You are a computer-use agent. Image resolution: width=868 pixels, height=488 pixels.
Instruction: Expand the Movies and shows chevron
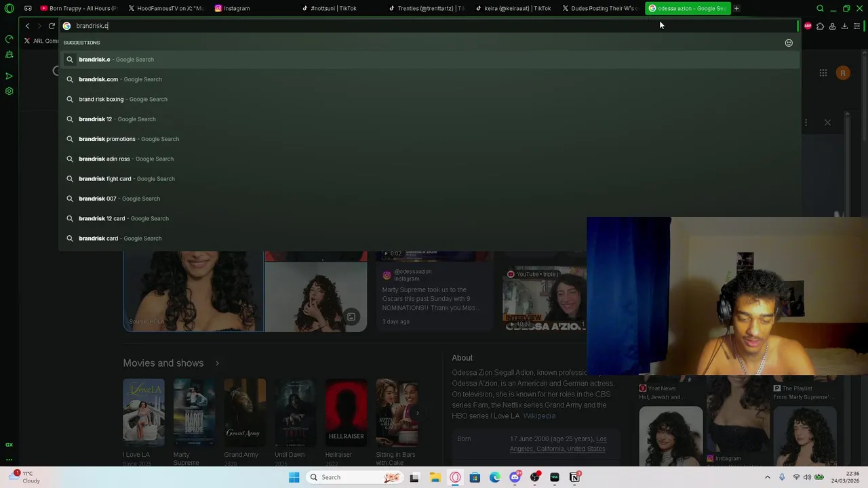(217, 363)
